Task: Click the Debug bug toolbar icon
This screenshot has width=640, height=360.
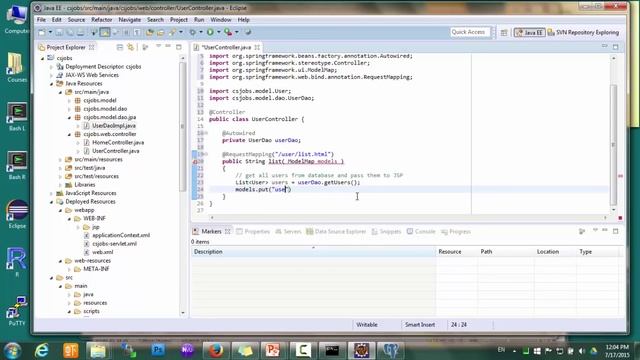Action: 192,32
